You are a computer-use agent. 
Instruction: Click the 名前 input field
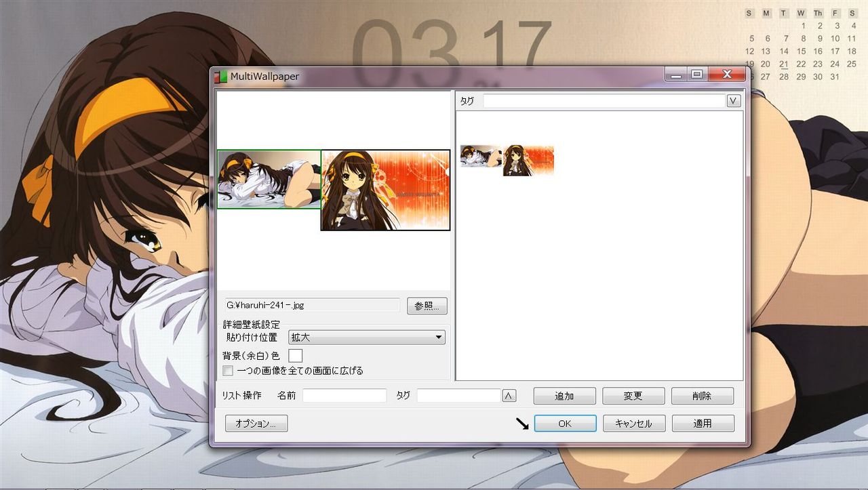[x=344, y=396]
